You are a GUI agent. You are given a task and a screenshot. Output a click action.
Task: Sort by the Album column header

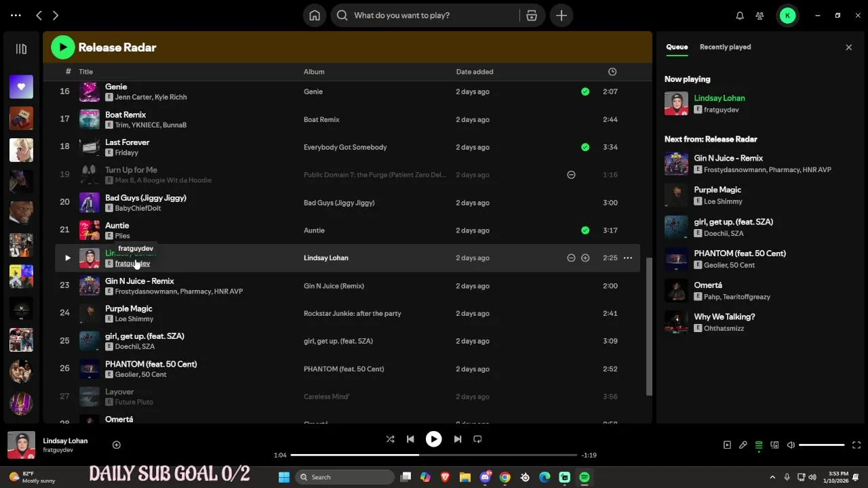pyautogui.click(x=314, y=72)
